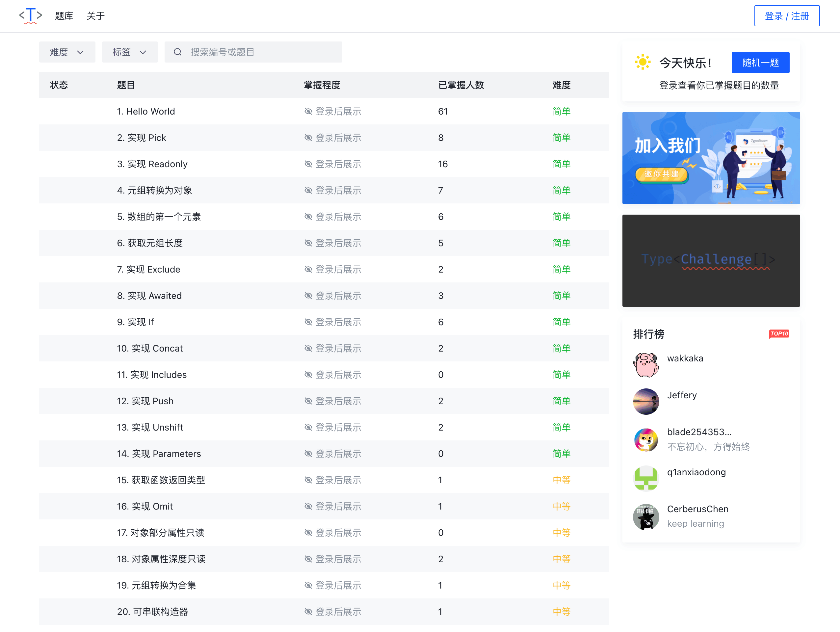Open the 加入我们 banner image
This screenshot has height=632, width=840.
click(711, 158)
